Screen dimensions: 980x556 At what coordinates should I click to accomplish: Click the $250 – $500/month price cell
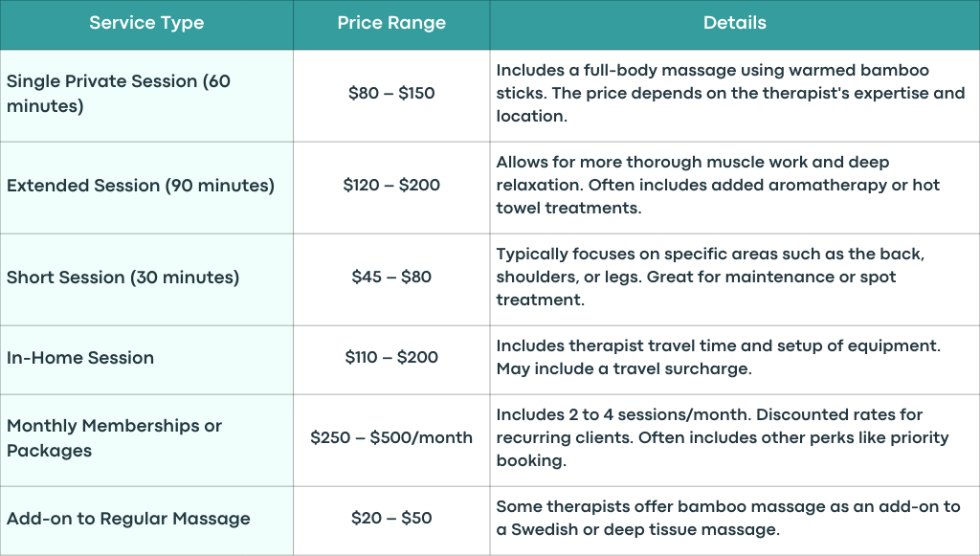[391, 440]
